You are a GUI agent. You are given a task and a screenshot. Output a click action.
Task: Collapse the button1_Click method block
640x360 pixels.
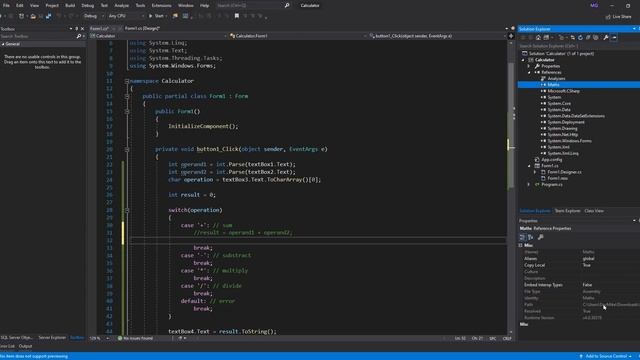click(x=127, y=150)
